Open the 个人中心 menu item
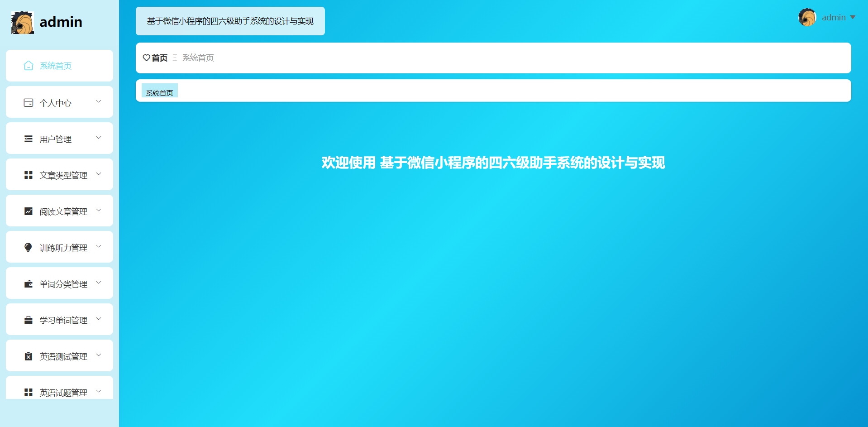Screen dimensions: 868x427 tap(59, 102)
